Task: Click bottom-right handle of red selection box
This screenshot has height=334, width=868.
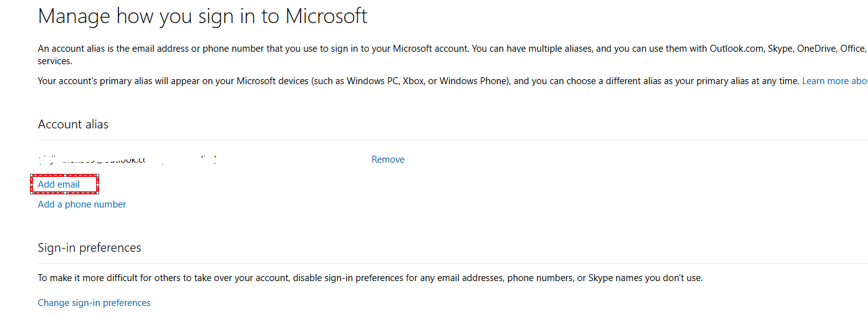Action: pyautogui.click(x=98, y=193)
